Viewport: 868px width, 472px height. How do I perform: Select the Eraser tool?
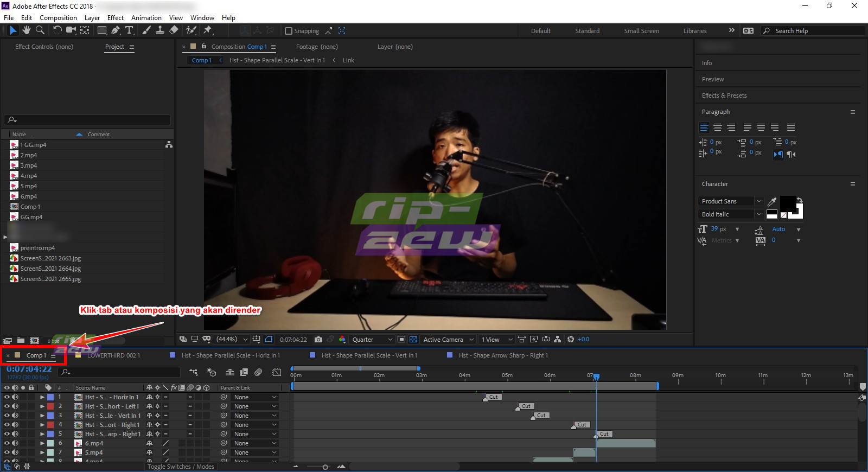tap(174, 30)
